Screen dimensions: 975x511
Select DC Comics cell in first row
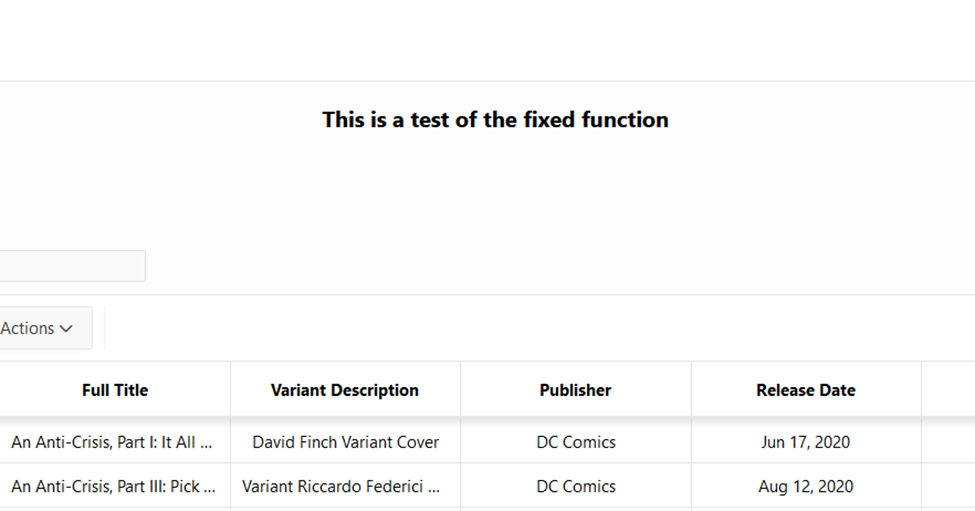(x=576, y=442)
